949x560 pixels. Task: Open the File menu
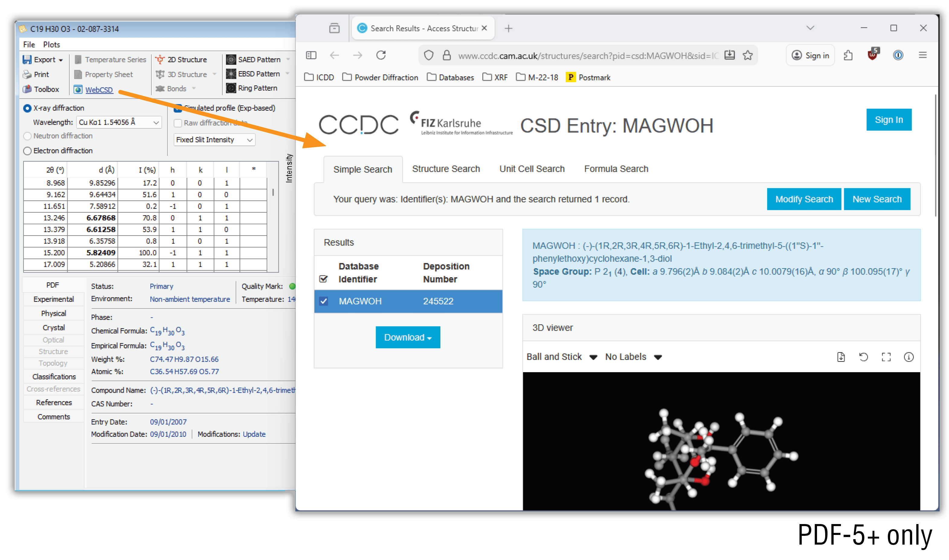tap(29, 44)
